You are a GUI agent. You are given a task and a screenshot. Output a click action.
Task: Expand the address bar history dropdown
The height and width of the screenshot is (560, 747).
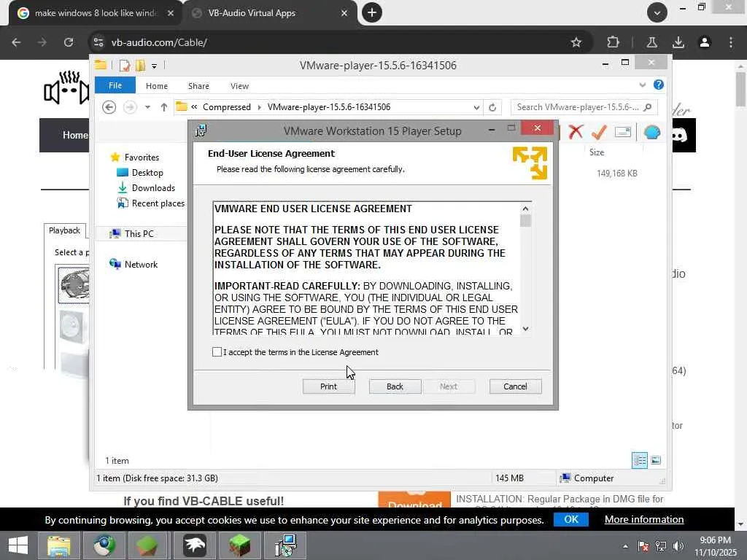click(476, 107)
